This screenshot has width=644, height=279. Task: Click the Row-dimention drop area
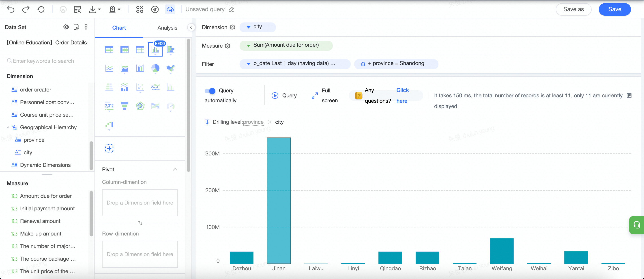click(140, 254)
